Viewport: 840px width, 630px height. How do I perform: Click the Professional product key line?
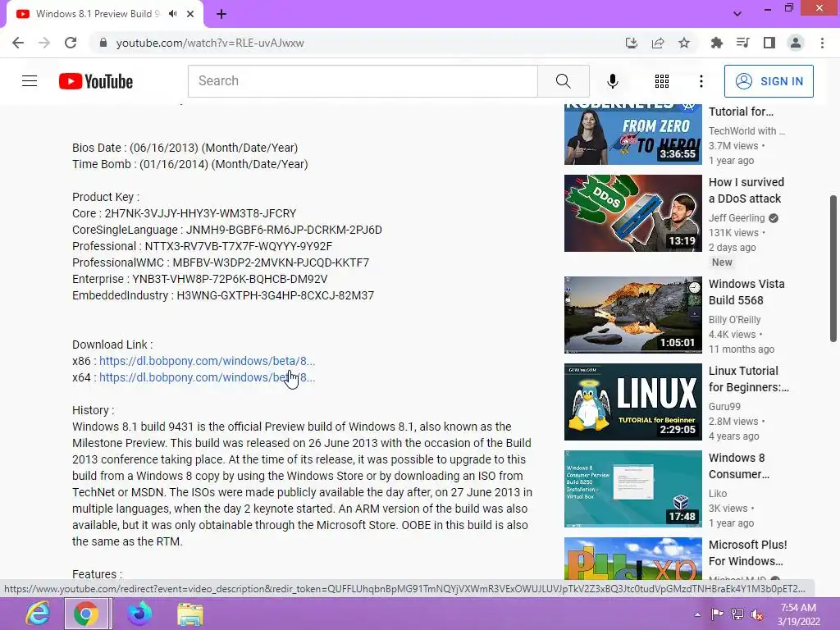coord(202,246)
